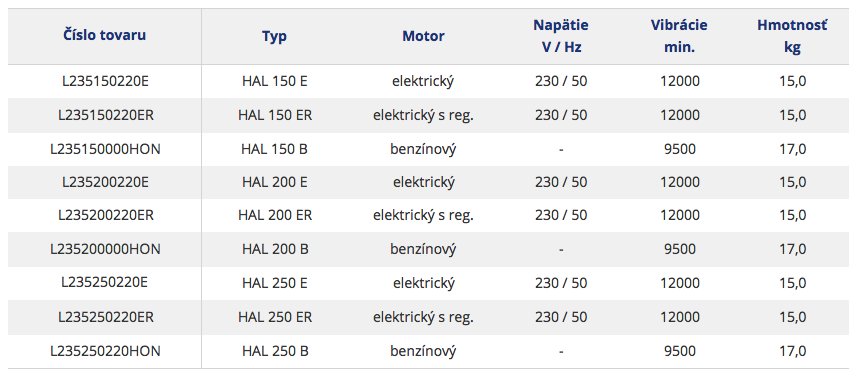
Task: Click the Hmotnosť kg column header
Action: pos(792,36)
